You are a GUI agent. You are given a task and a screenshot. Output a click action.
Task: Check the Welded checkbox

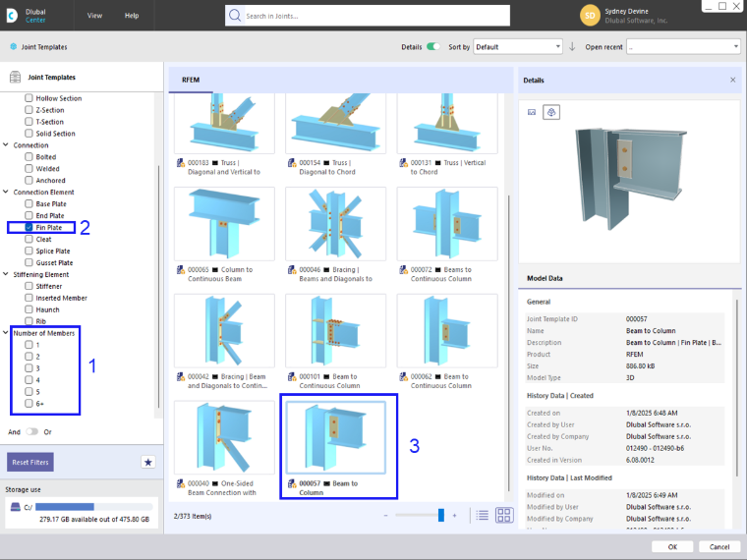pos(29,169)
